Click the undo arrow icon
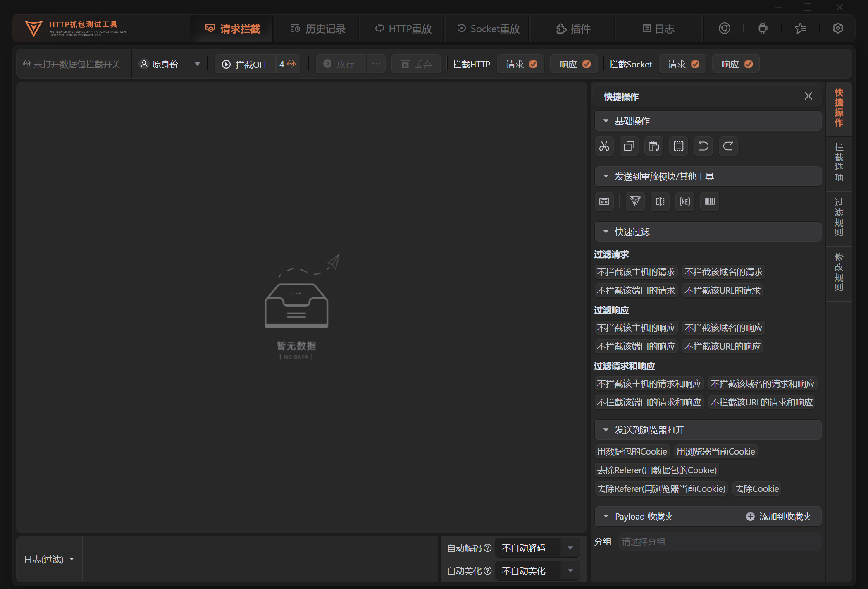 pos(703,146)
